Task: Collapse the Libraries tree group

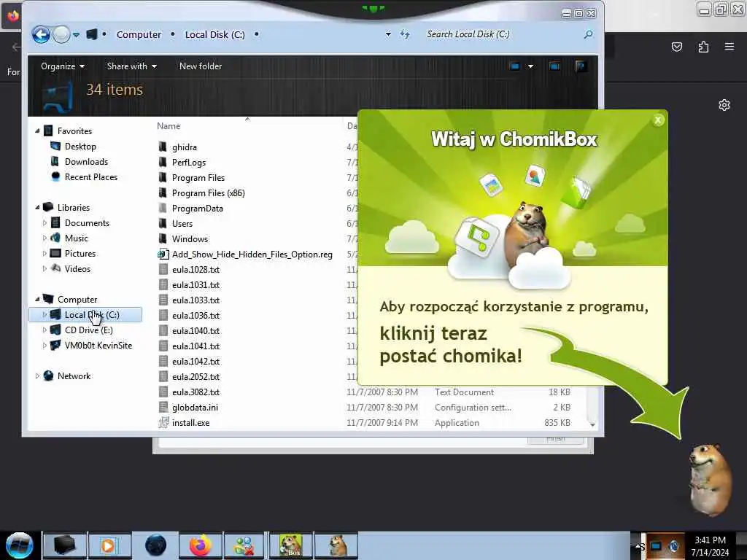Action: (x=38, y=207)
